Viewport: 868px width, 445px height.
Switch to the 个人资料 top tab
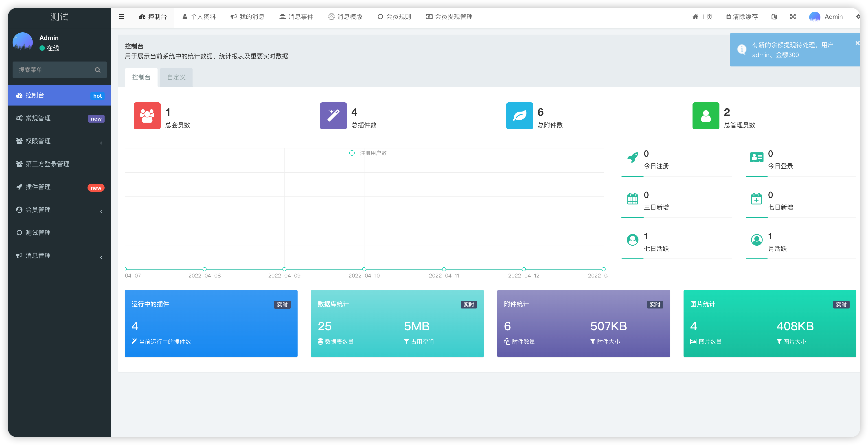[x=199, y=17]
